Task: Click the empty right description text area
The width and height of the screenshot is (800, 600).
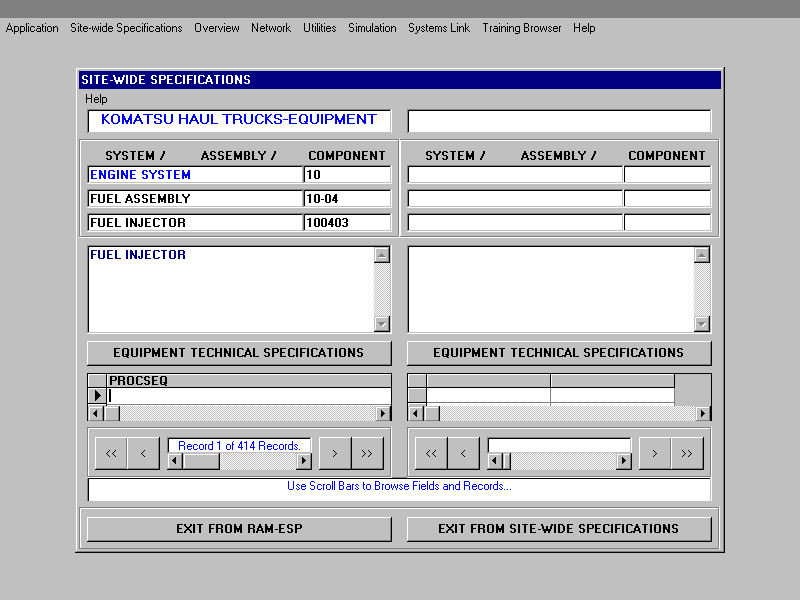Action: click(551, 289)
